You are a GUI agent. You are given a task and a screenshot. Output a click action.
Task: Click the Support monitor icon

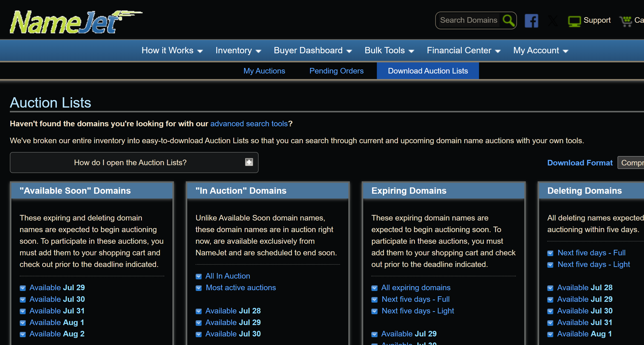point(574,21)
